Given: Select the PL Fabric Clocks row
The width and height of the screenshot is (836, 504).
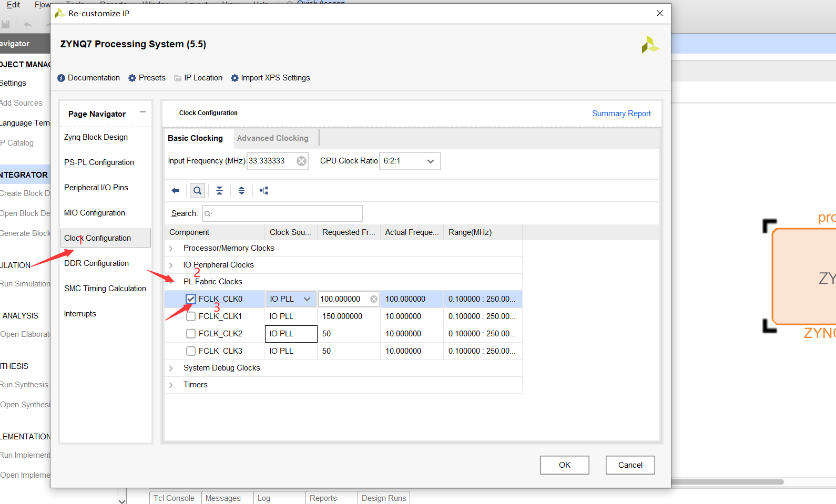Looking at the screenshot, I should click(x=343, y=282).
